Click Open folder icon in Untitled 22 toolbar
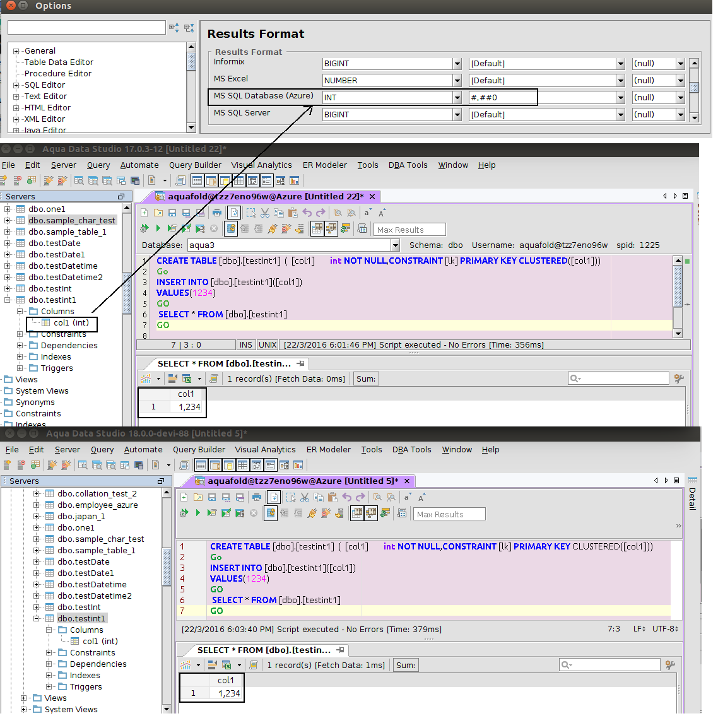 click(158, 213)
